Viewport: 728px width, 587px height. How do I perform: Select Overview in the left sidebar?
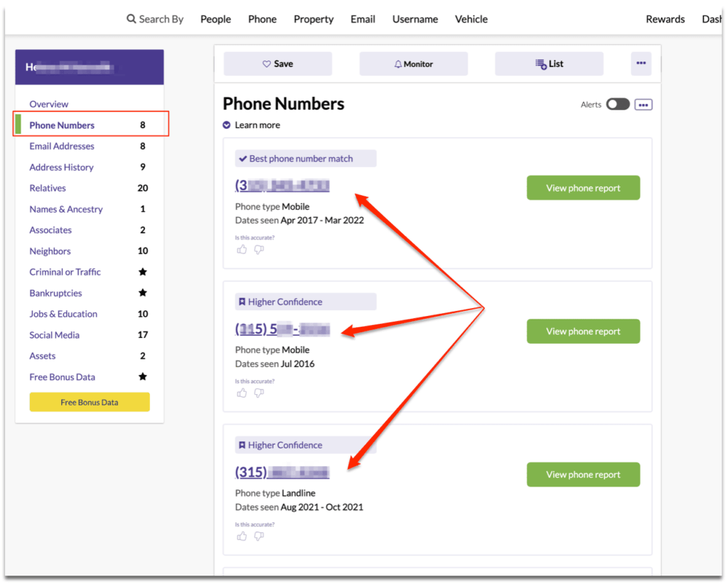pos(48,104)
